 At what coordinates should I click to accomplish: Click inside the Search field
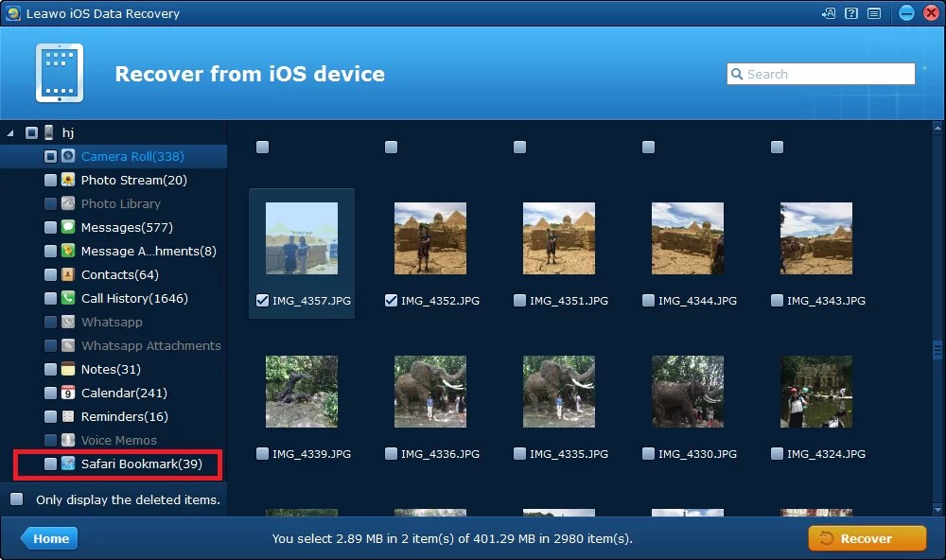(823, 73)
